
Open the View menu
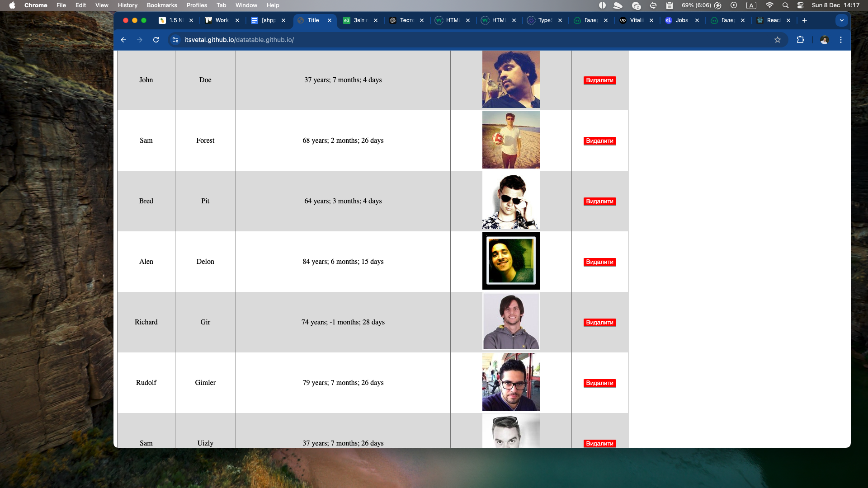pos(102,5)
